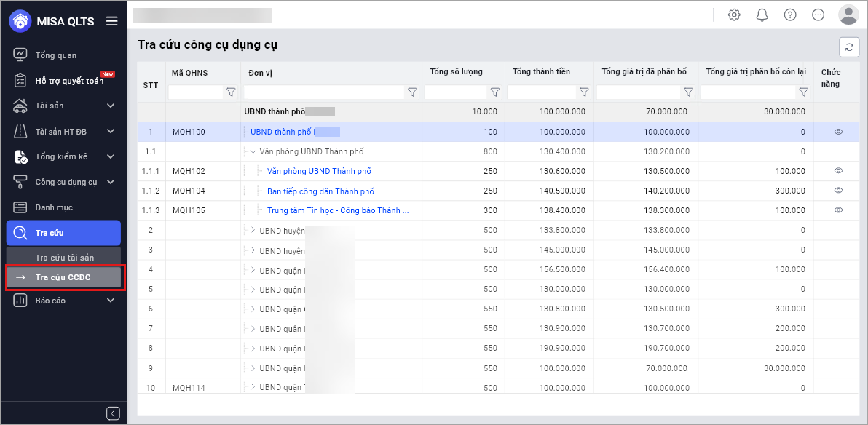Click eye icon for Trung tâm Tin học row
This screenshot has height=425, width=868.
[x=838, y=210]
